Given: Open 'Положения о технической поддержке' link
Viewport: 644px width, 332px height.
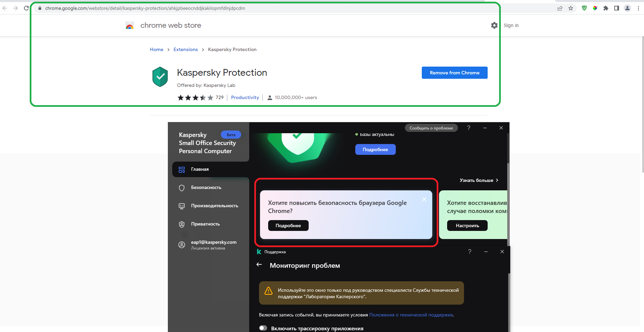Looking at the screenshot, I should [411, 315].
